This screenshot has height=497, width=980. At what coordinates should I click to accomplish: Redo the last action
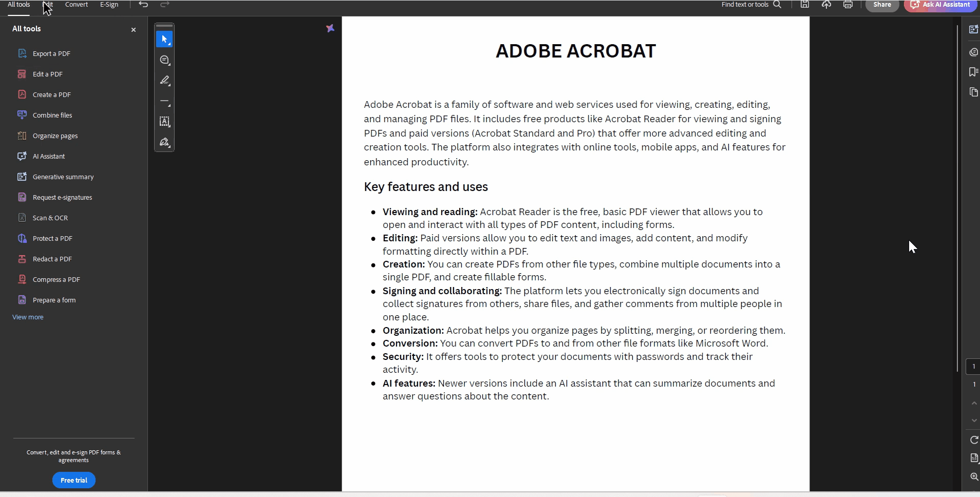point(165,5)
